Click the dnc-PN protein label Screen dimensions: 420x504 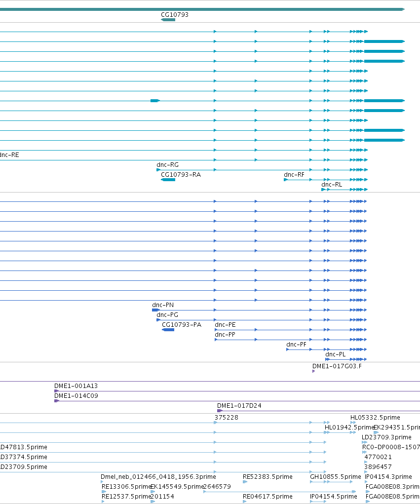pyautogui.click(x=163, y=305)
